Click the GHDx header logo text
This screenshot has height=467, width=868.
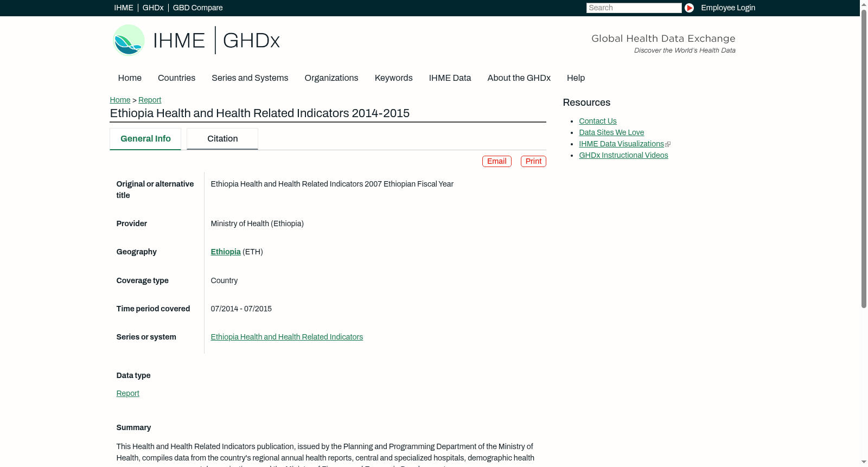point(251,41)
